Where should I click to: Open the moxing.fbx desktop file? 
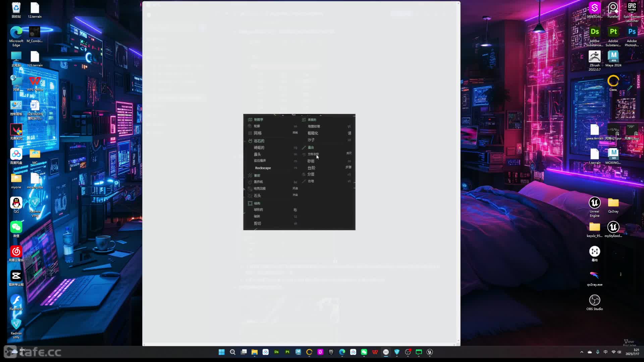click(35, 181)
